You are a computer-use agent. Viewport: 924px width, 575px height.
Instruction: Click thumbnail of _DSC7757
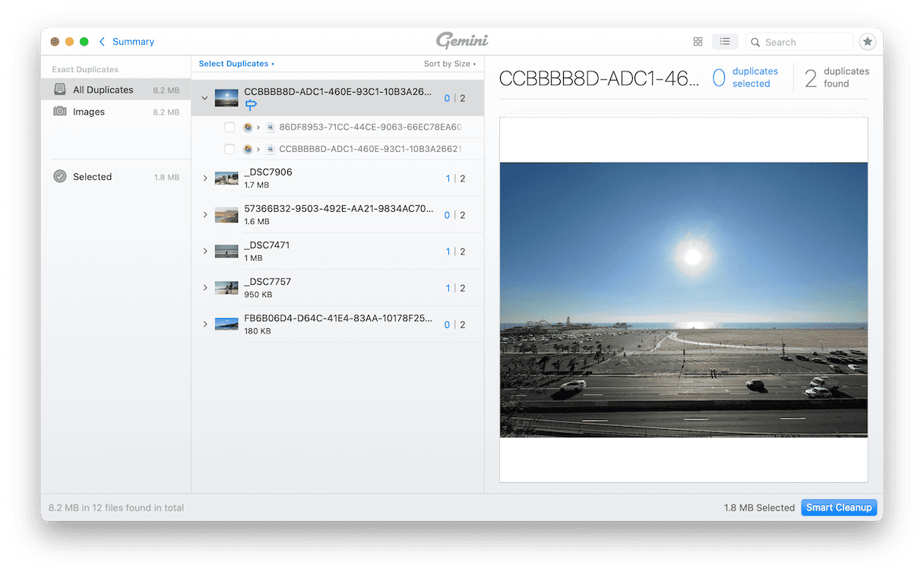coord(226,288)
